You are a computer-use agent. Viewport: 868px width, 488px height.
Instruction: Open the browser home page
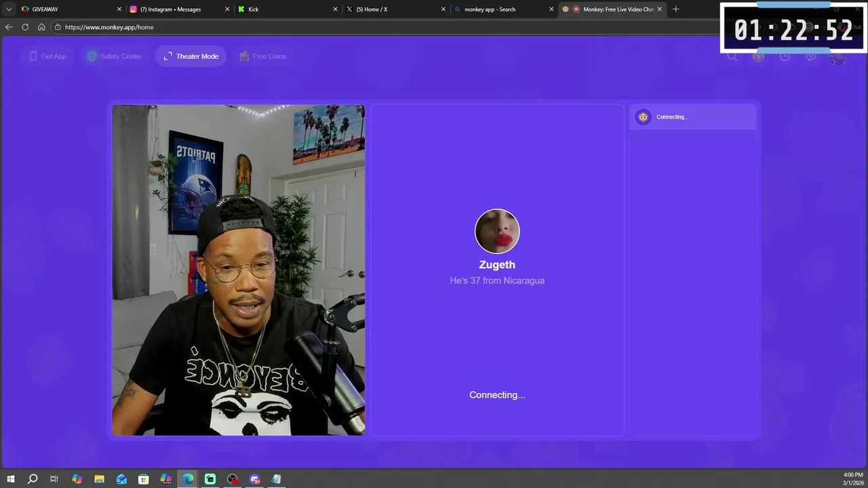pyautogui.click(x=41, y=27)
